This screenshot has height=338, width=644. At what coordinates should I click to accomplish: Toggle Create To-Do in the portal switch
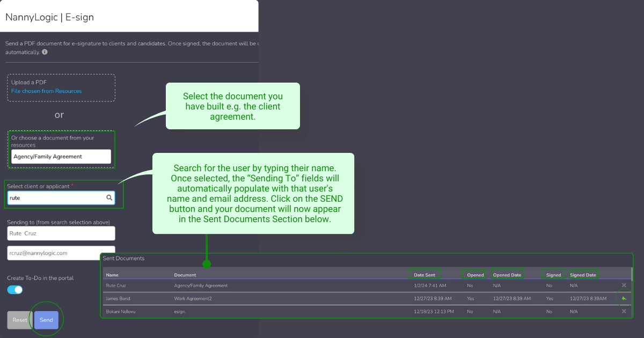[15, 290]
